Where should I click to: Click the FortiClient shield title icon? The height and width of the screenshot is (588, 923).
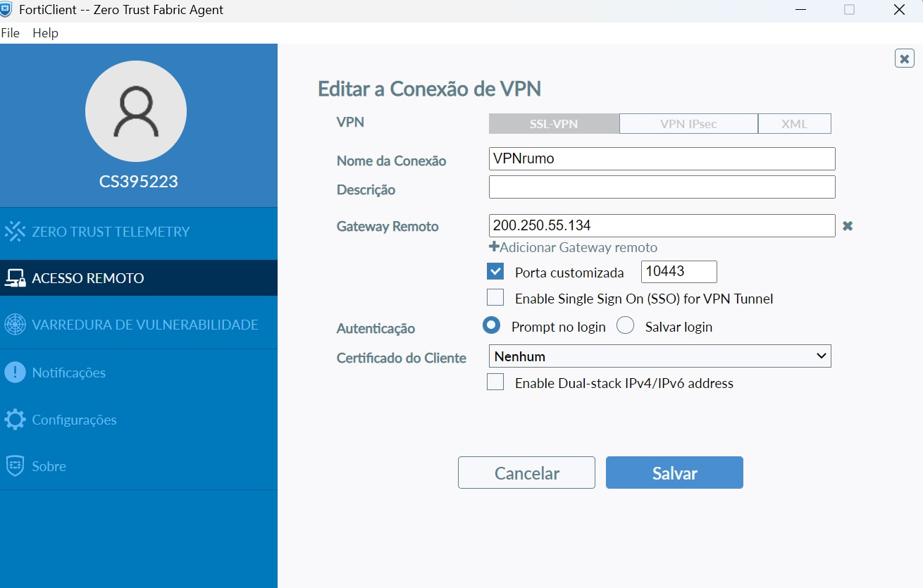tap(6, 9)
